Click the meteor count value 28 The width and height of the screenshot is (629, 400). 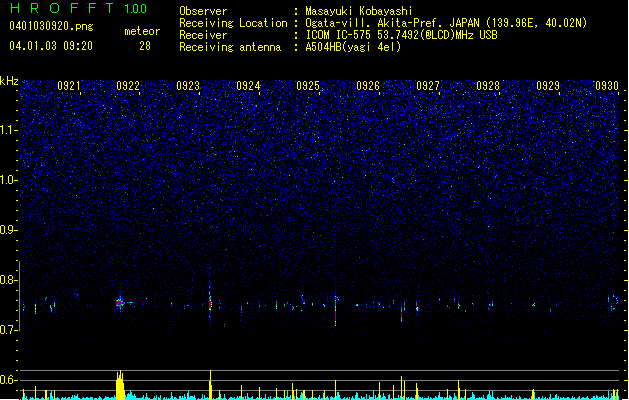(145, 46)
